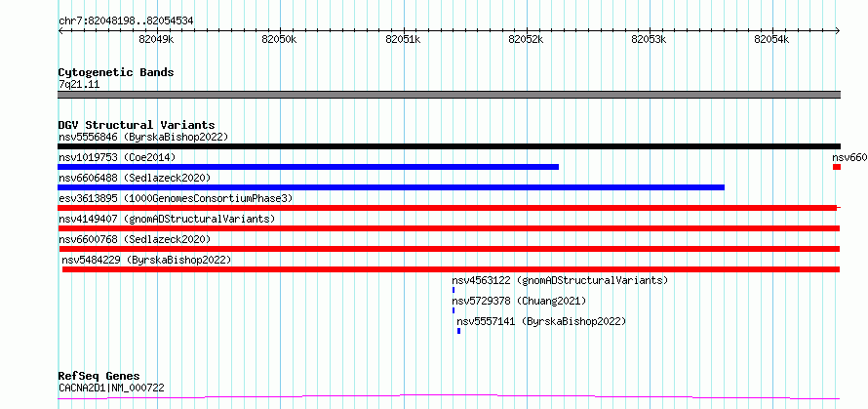Viewport: 868px width, 409px height.
Task: Open the nsv6606488 (Sedlazeck2020) label
Action: click(x=135, y=178)
